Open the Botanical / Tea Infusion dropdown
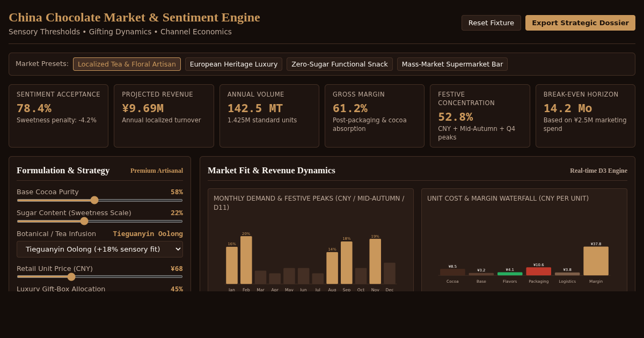Image resolution: width=644 pixels, height=338 pixels. pyautogui.click(x=100, y=249)
